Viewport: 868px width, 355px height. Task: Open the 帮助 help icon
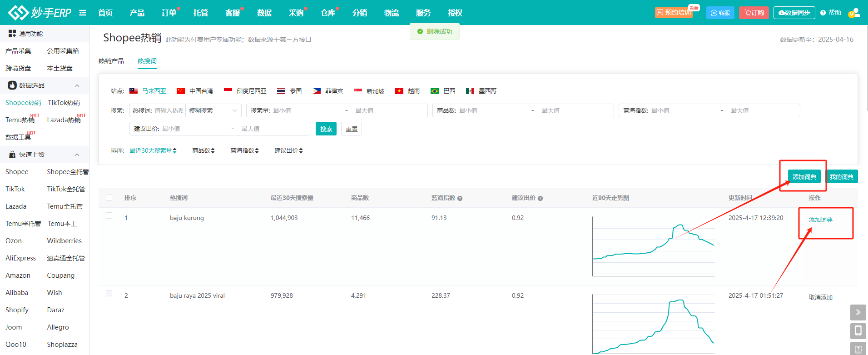click(x=823, y=13)
